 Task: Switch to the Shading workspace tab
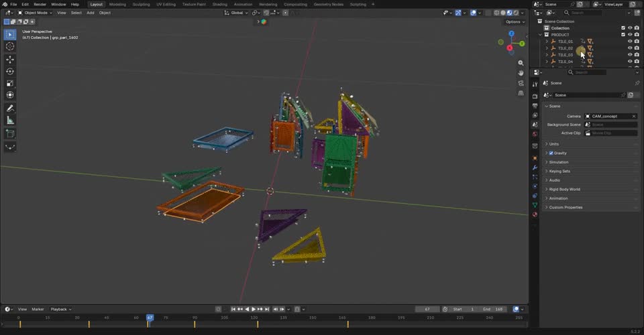pyautogui.click(x=220, y=4)
